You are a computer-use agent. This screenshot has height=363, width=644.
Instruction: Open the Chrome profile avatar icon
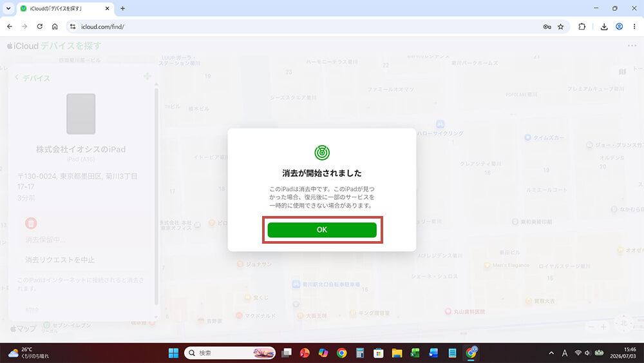[619, 26]
